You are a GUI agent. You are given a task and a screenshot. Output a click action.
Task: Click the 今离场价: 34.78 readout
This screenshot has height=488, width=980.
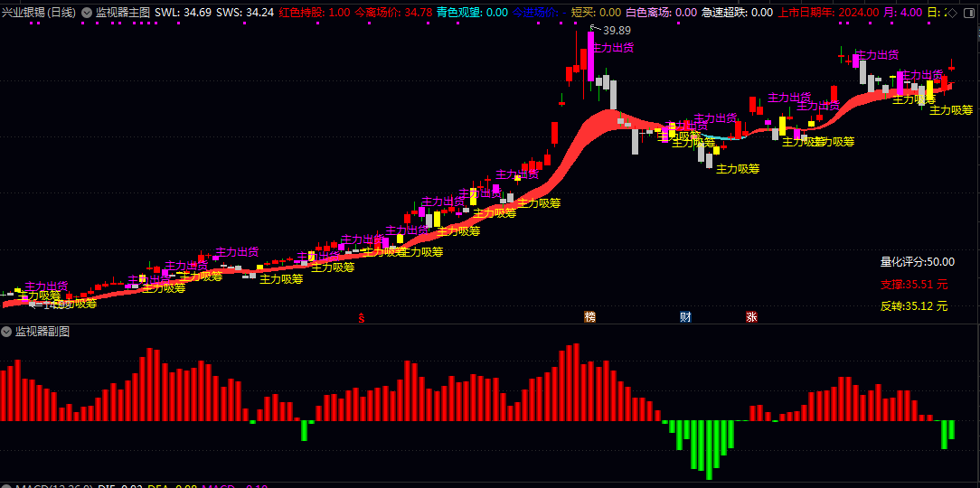(393, 12)
